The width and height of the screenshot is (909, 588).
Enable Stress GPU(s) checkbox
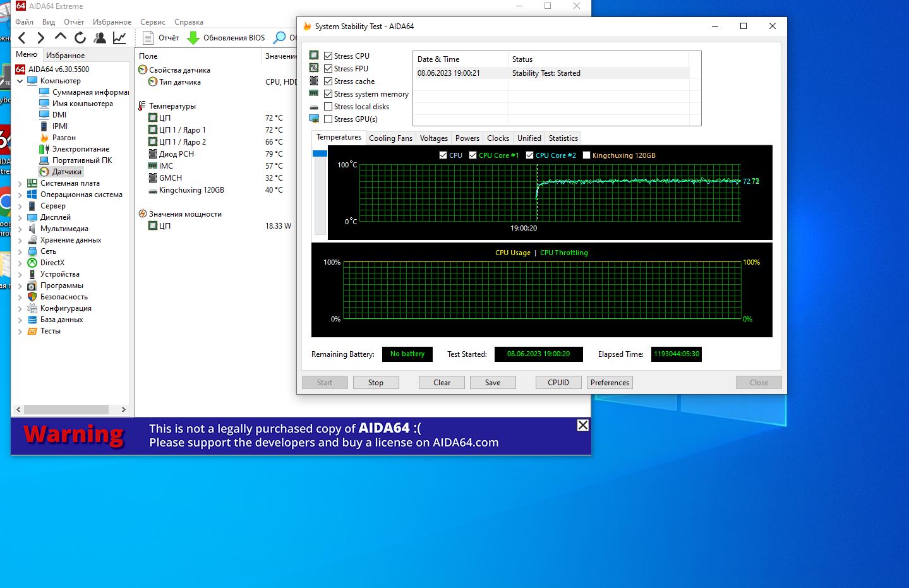328,119
